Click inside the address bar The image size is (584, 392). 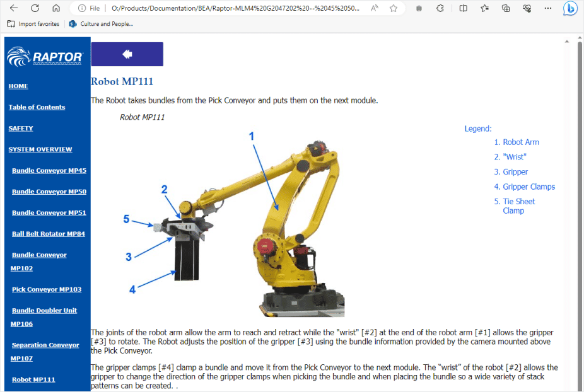coord(221,8)
